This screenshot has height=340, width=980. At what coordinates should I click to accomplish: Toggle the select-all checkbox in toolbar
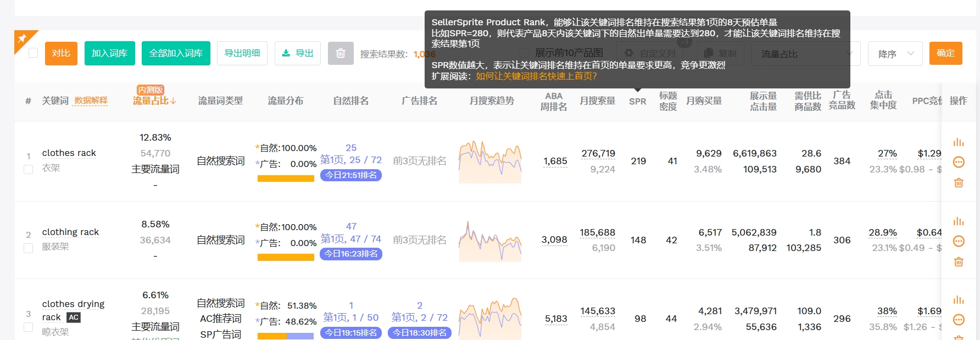tap(33, 53)
